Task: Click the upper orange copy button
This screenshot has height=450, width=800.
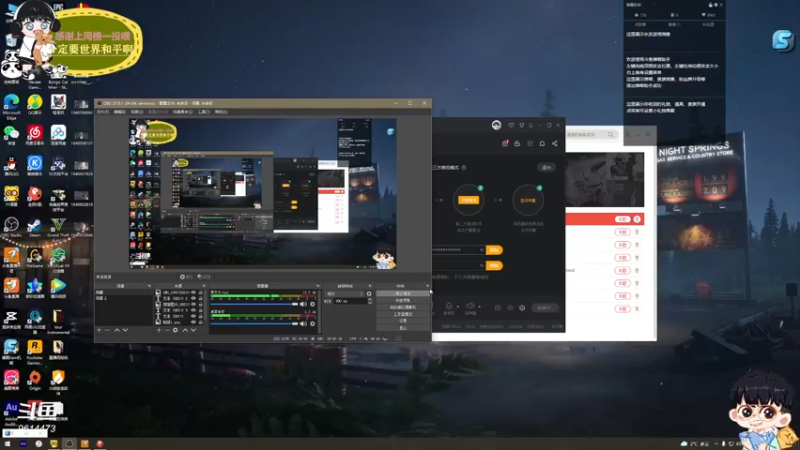Action: 494,250
